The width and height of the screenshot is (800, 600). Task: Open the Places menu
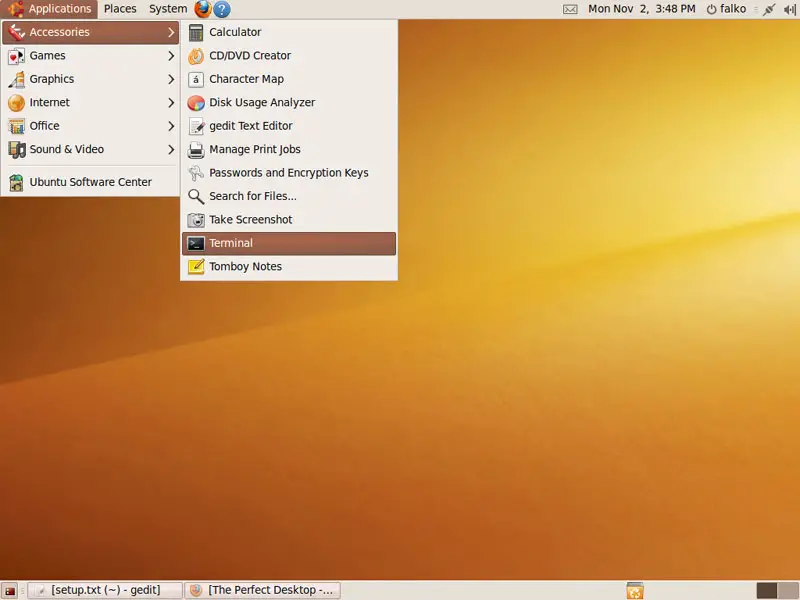coord(120,9)
